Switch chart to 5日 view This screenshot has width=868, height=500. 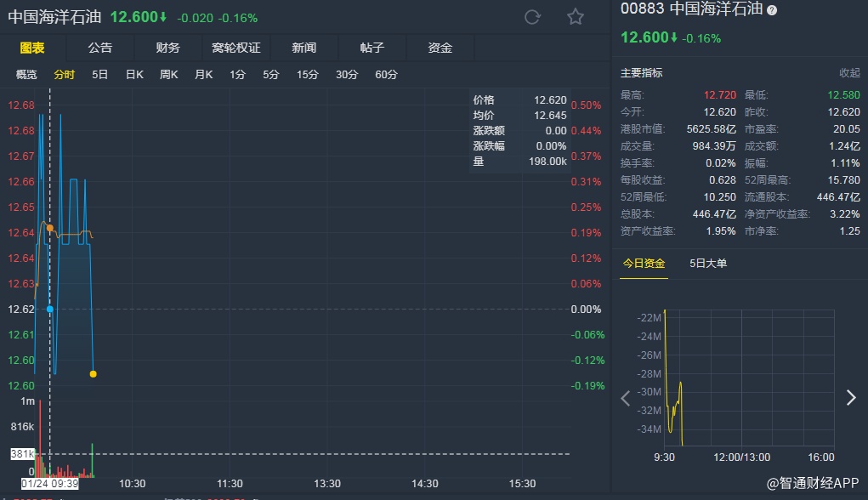tap(99, 75)
